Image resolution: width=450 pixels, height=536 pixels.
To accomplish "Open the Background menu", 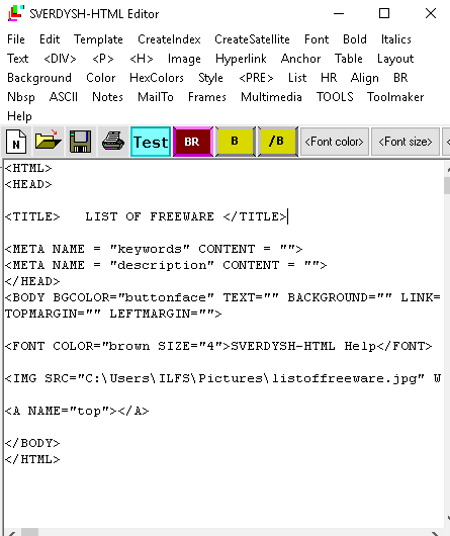I will (39, 78).
